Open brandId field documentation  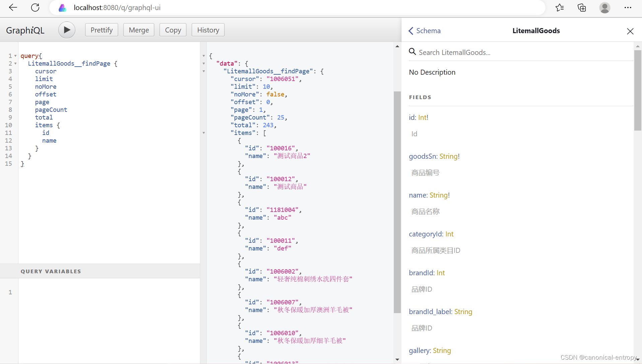pyautogui.click(x=421, y=273)
